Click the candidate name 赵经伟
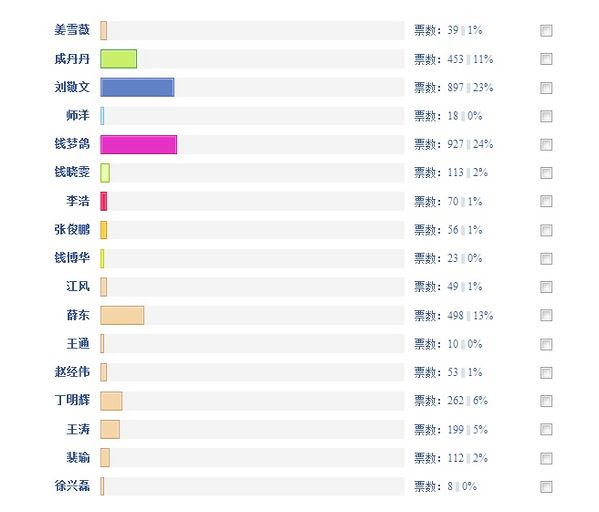This screenshot has width=599, height=512. click(72, 372)
